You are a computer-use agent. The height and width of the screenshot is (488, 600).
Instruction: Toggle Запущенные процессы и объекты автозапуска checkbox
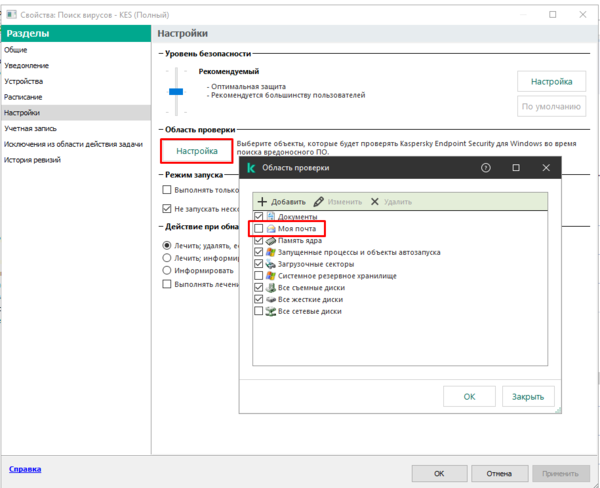(259, 252)
